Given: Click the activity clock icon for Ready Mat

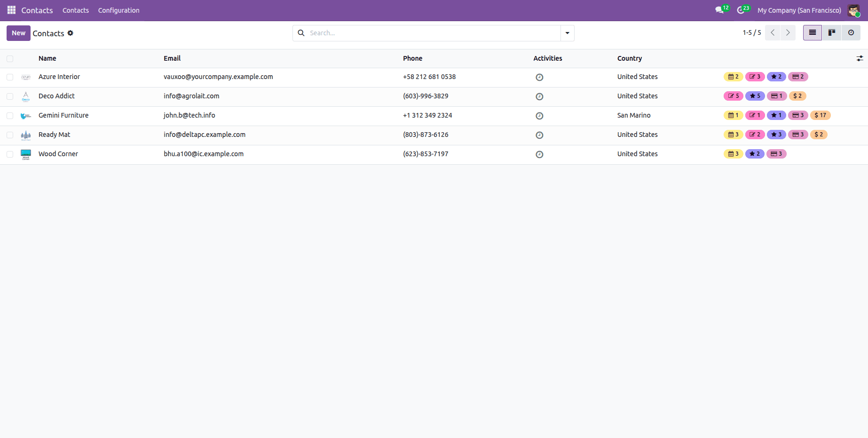Looking at the screenshot, I should (x=539, y=135).
